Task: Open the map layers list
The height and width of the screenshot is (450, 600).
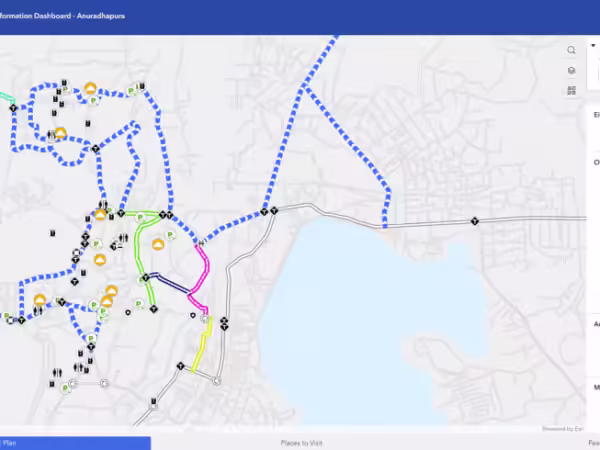Action: click(571, 70)
